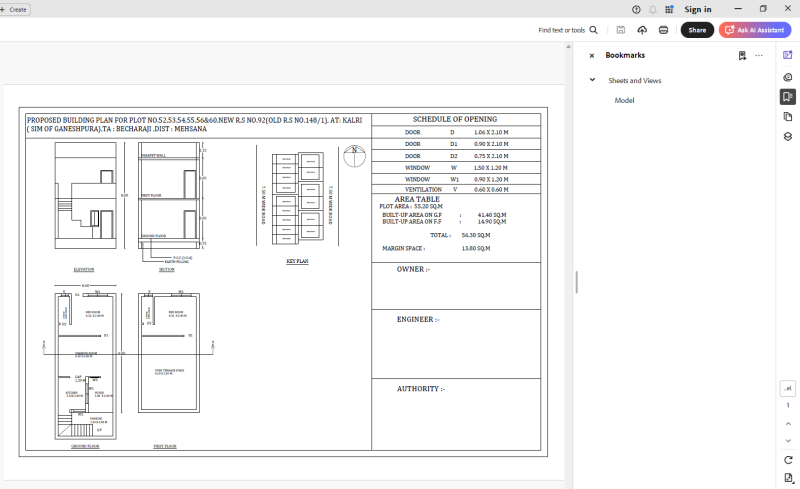
Task: Open the page display options dropdown icon
Action: (788, 477)
